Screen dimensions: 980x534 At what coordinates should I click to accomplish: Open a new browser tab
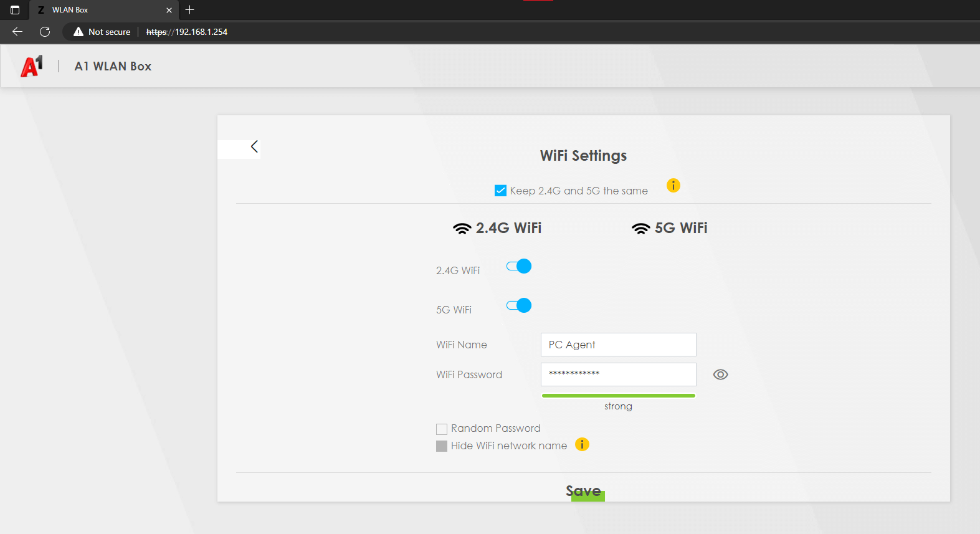tap(190, 9)
